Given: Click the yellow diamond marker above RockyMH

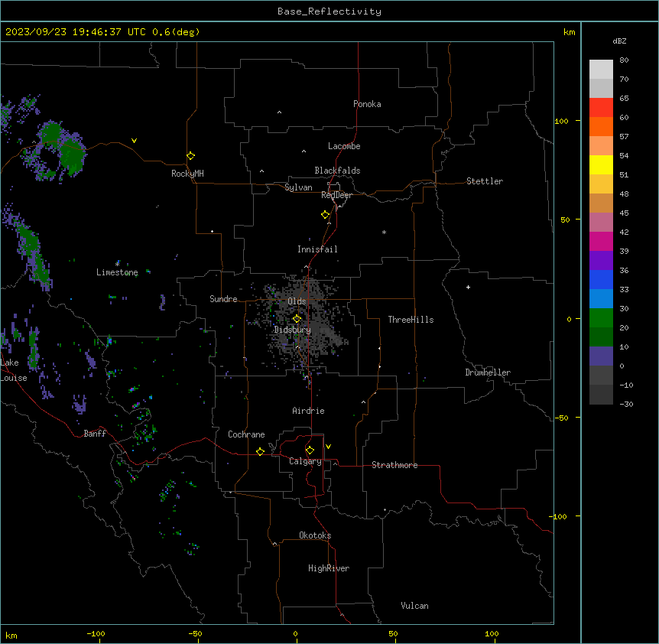Looking at the screenshot, I should tap(191, 156).
